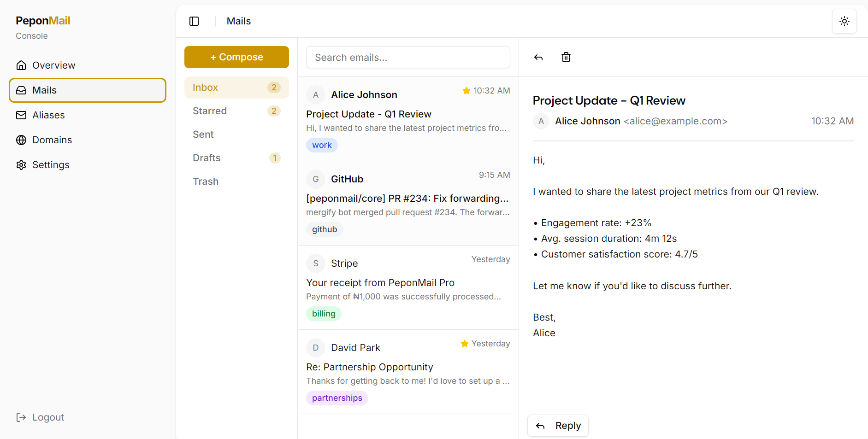The width and height of the screenshot is (868, 439).
Task: Click the Reply button
Action: (558, 425)
